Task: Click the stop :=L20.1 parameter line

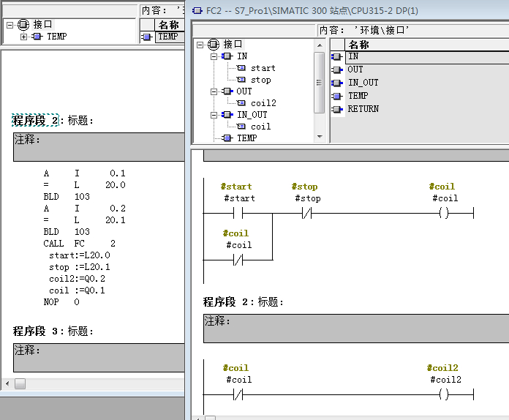Action: point(80,267)
